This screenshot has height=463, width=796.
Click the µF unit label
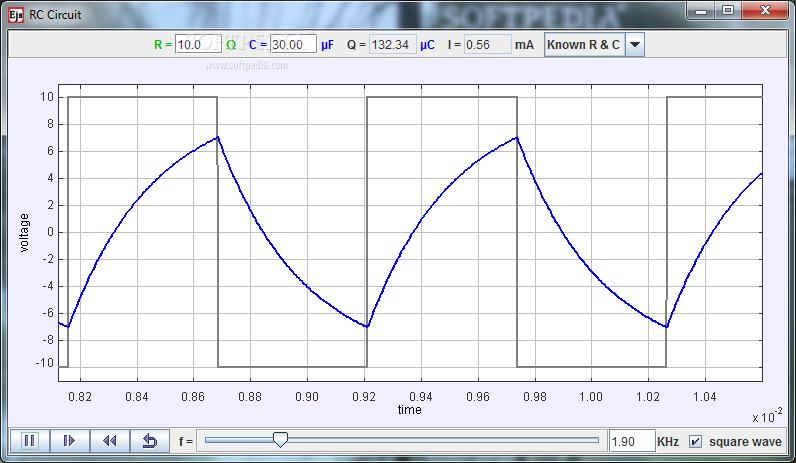click(327, 45)
